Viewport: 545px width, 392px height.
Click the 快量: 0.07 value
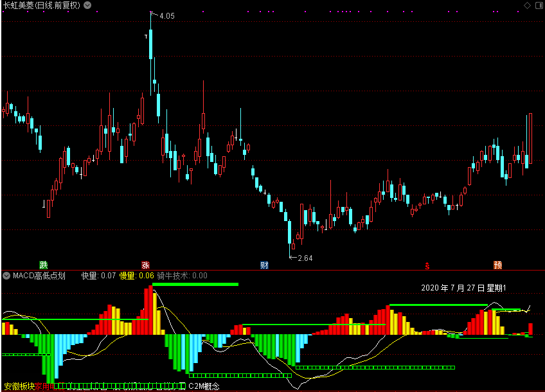pyautogui.click(x=98, y=276)
